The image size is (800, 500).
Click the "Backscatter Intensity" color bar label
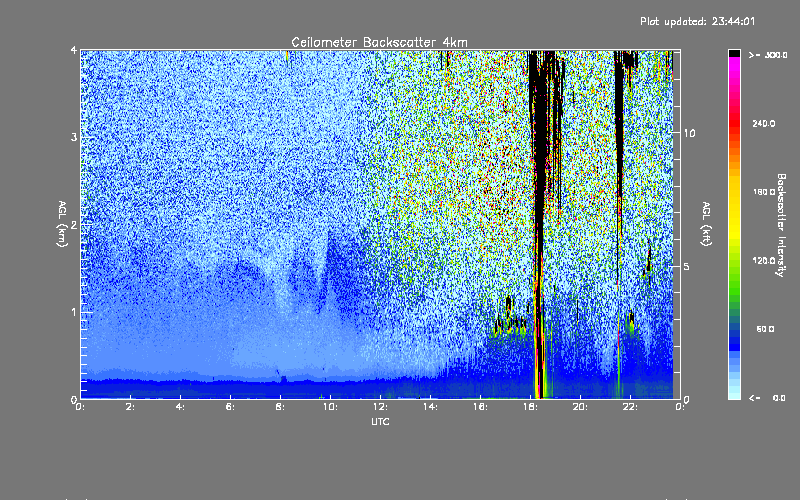[781, 225]
